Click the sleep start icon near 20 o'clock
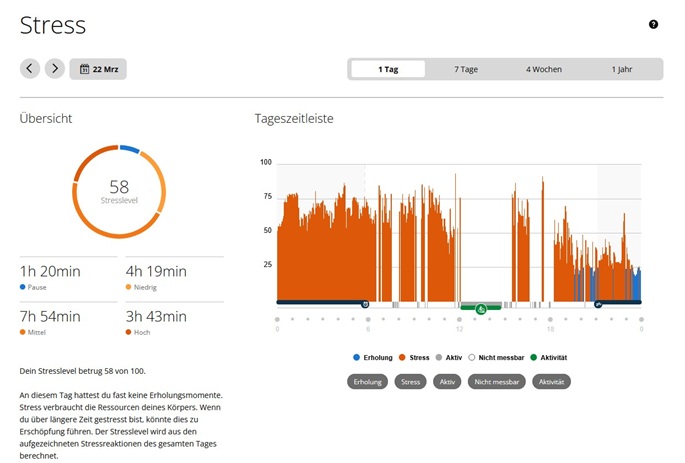 pyautogui.click(x=598, y=303)
